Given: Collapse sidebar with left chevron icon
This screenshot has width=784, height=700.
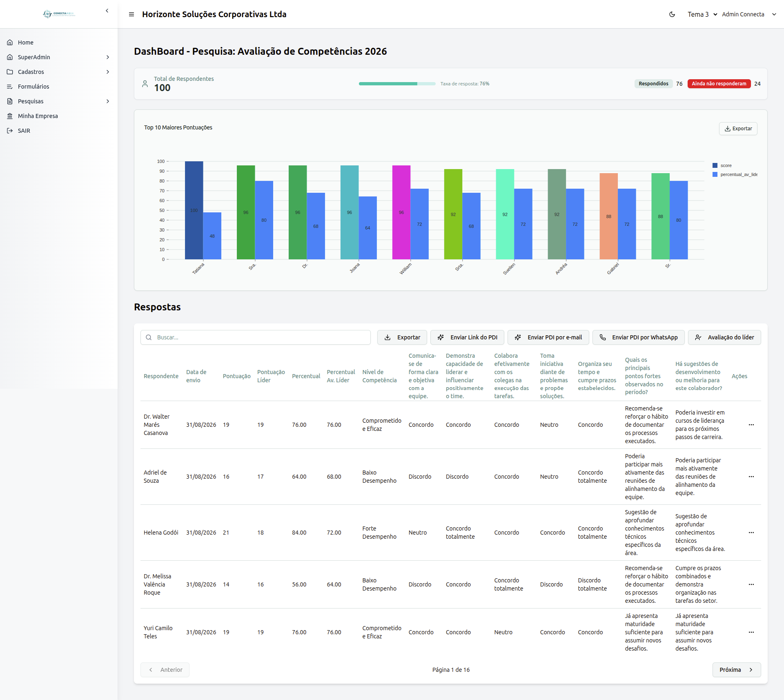Looking at the screenshot, I should tap(107, 11).
